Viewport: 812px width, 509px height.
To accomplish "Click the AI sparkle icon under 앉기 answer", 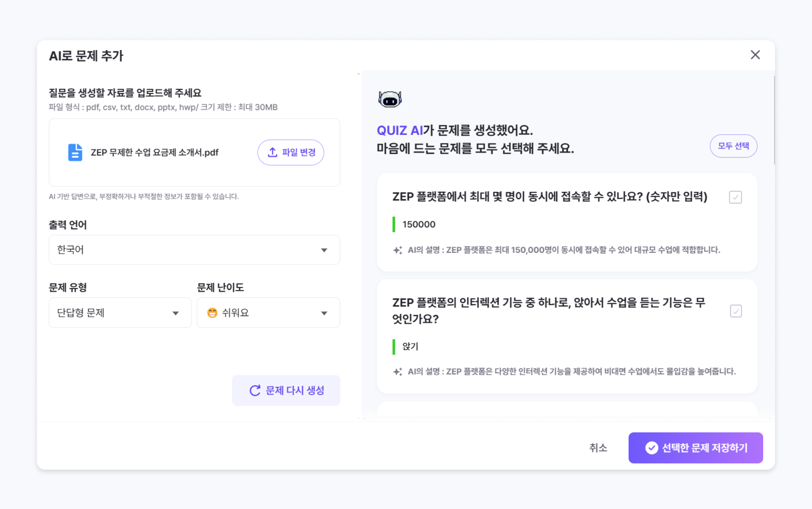I will tap(397, 372).
